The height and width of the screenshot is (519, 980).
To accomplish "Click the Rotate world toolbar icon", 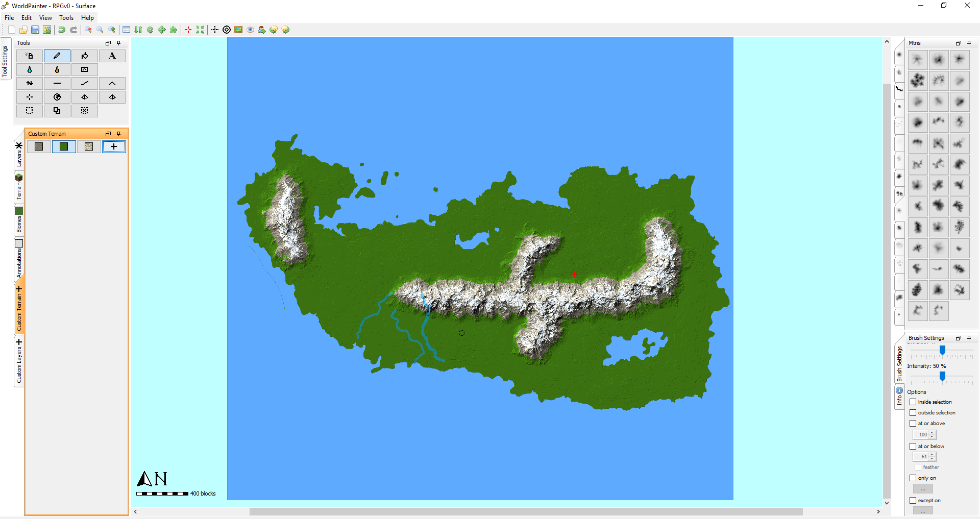I will click(x=150, y=30).
